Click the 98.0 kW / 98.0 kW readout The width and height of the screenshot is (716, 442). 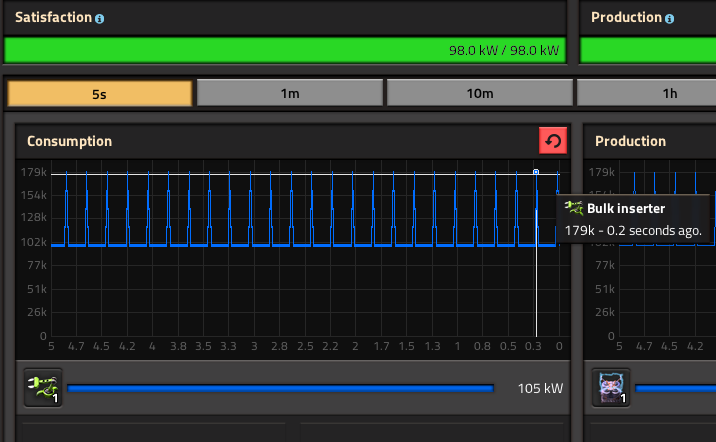tap(504, 50)
